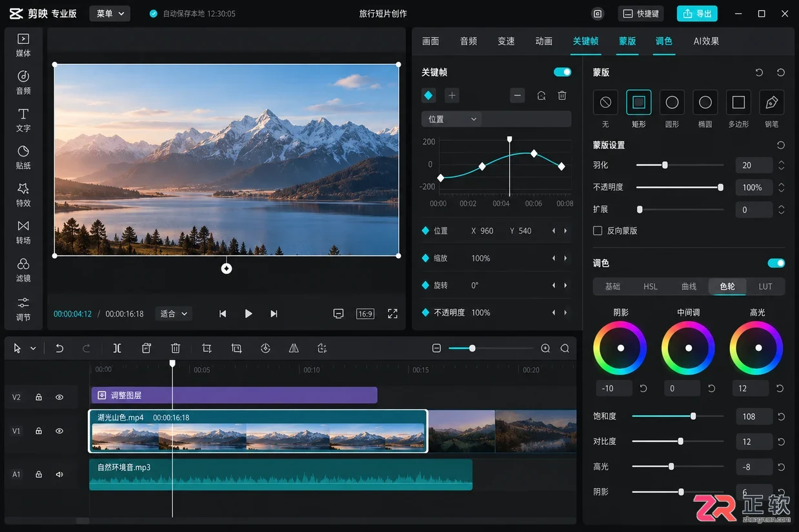799x532 pixels.
Task: Open the 转场 transitions panel
Action: coord(23,232)
